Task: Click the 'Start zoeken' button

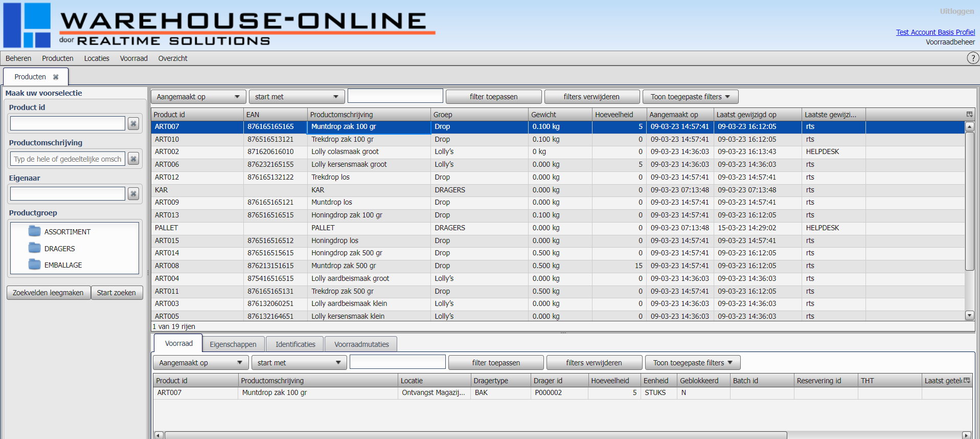Action: point(117,293)
